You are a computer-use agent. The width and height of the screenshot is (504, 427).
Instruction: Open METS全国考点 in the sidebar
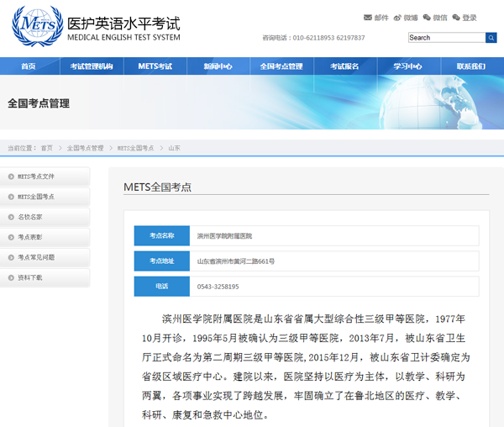coord(36,197)
